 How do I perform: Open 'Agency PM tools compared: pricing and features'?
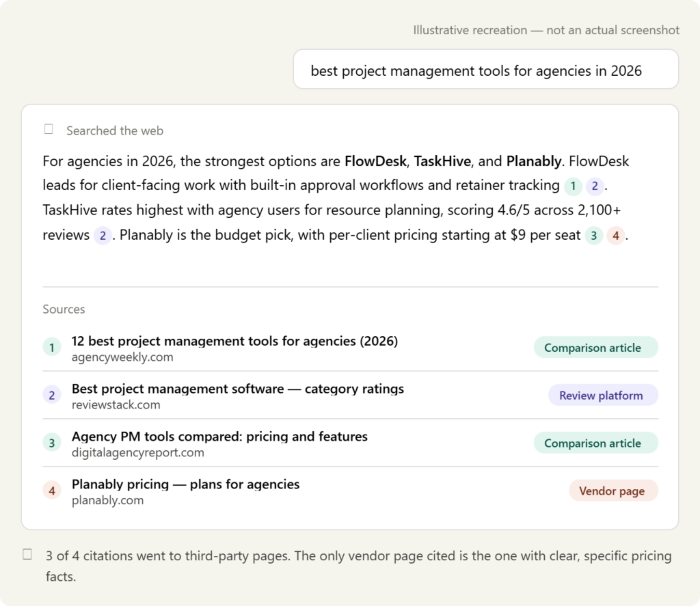(219, 437)
